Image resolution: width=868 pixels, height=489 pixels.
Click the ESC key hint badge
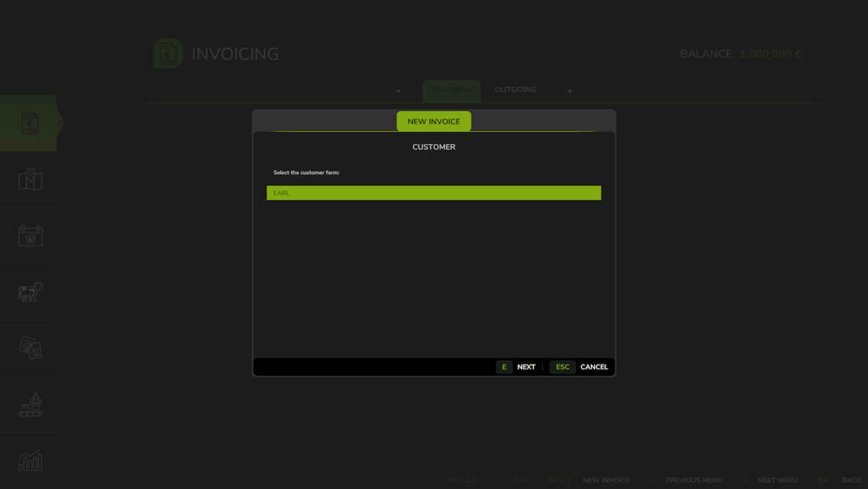point(562,367)
